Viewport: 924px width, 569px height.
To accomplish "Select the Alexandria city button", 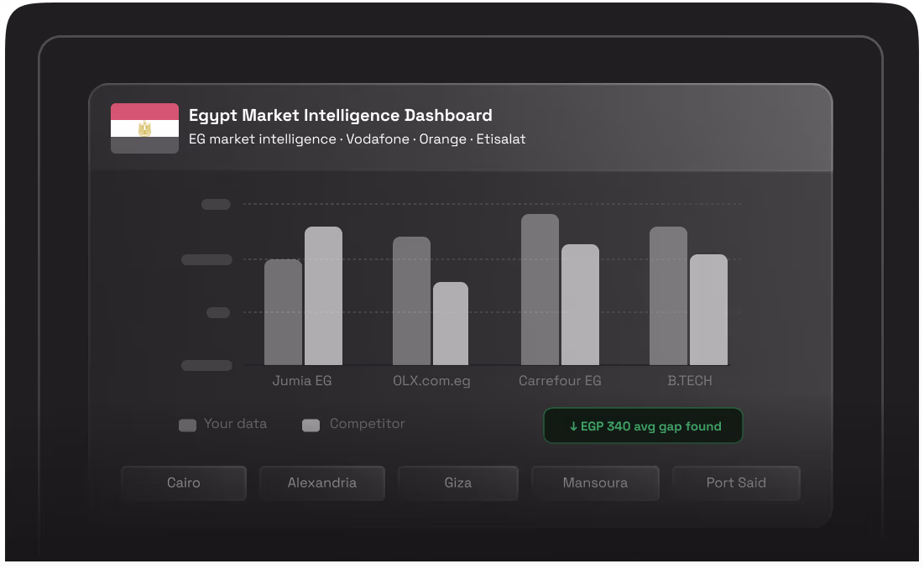I will (x=321, y=483).
